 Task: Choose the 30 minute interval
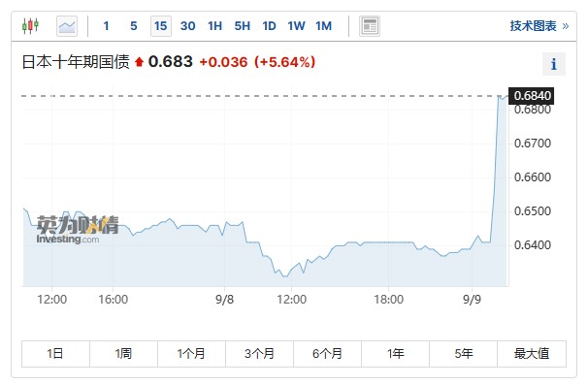(x=188, y=26)
